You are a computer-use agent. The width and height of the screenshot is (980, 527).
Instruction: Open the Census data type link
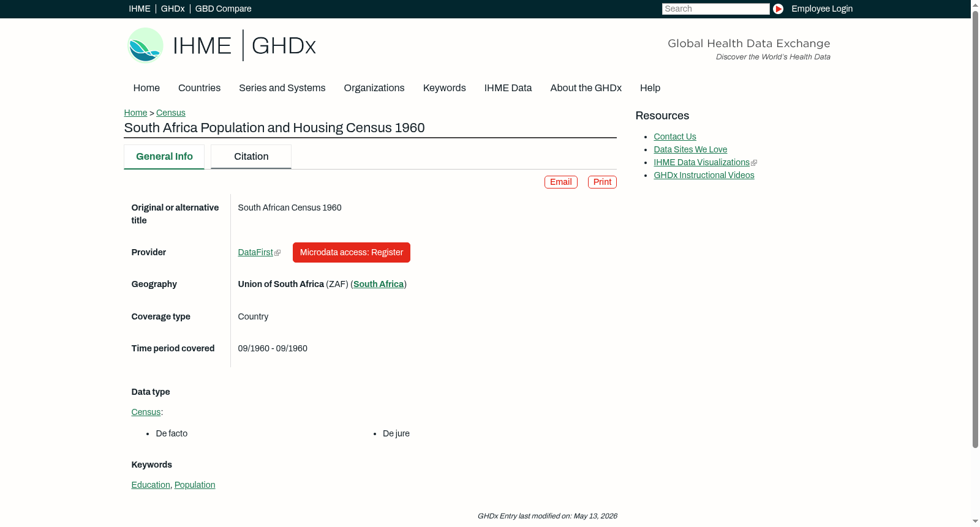(146, 413)
